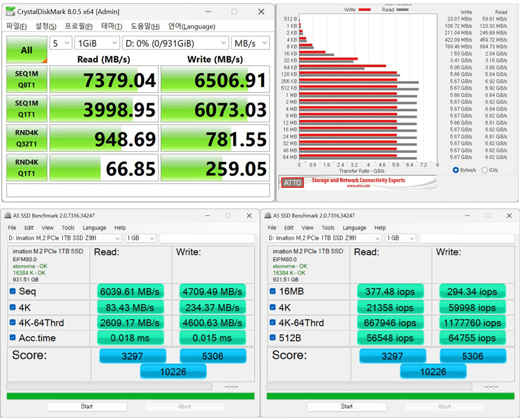Select the Bytes/s radio button in ATTO

pos(456,170)
